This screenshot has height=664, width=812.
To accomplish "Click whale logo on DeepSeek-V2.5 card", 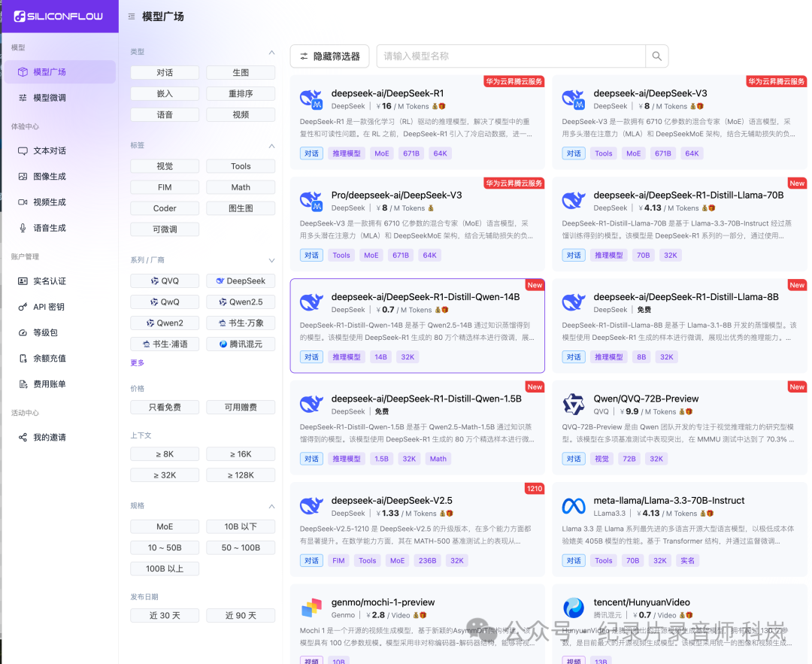I will pos(312,505).
